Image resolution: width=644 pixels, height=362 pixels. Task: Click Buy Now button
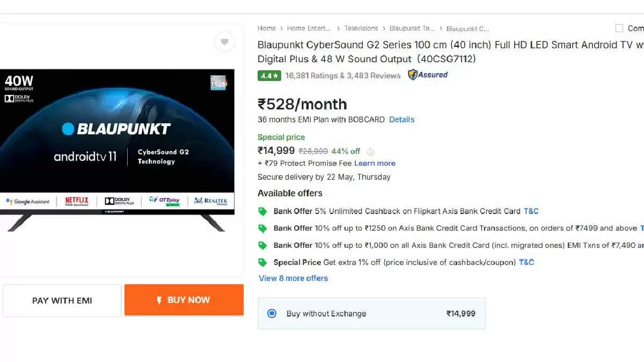click(184, 300)
